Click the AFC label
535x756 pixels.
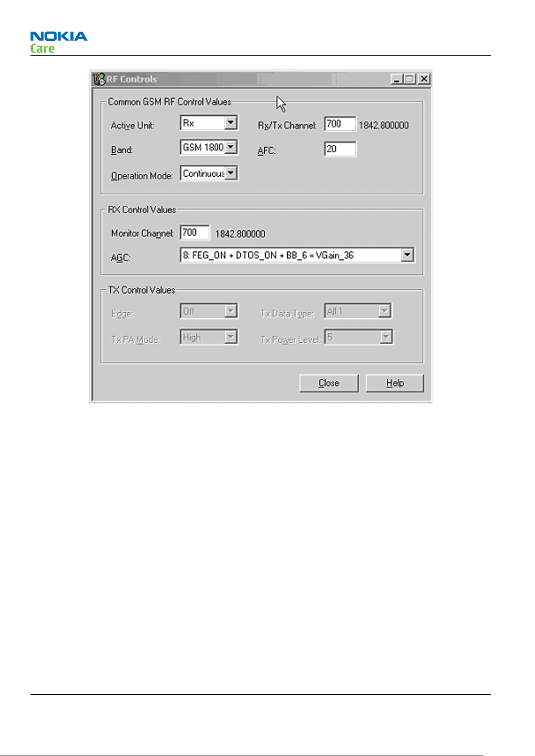tap(266, 151)
